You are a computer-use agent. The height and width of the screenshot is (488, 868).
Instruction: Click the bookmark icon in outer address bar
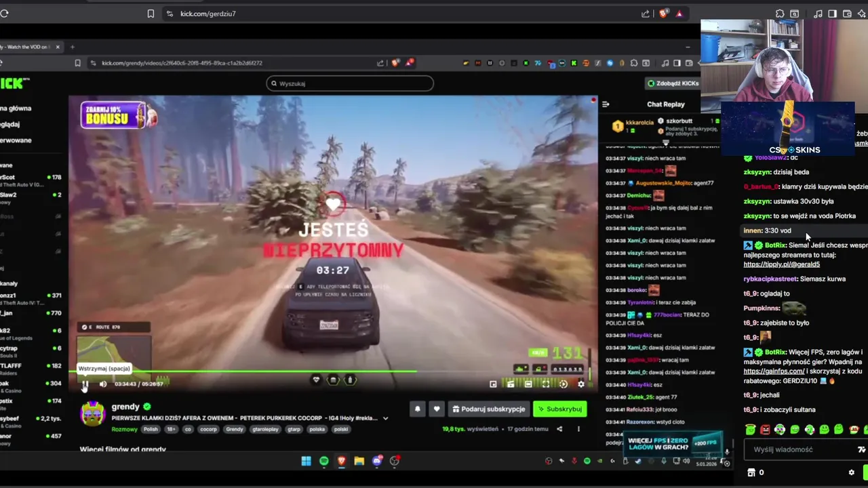click(151, 14)
